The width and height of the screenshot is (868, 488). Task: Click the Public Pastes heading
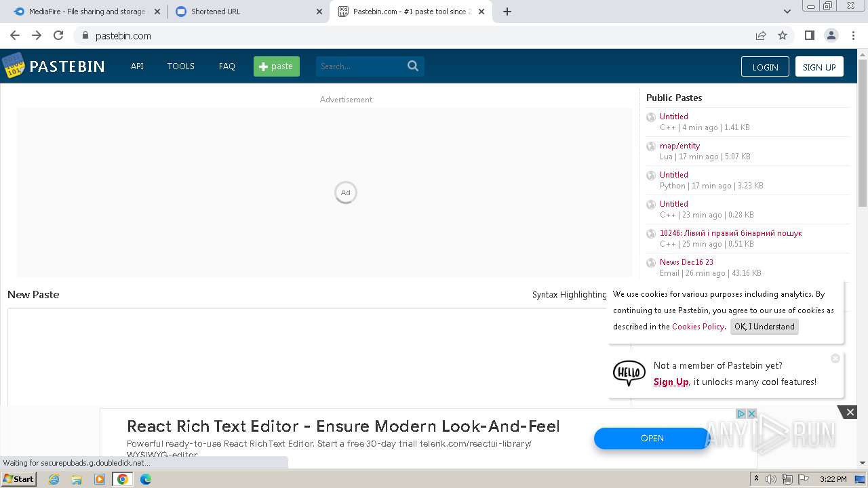pos(674,98)
